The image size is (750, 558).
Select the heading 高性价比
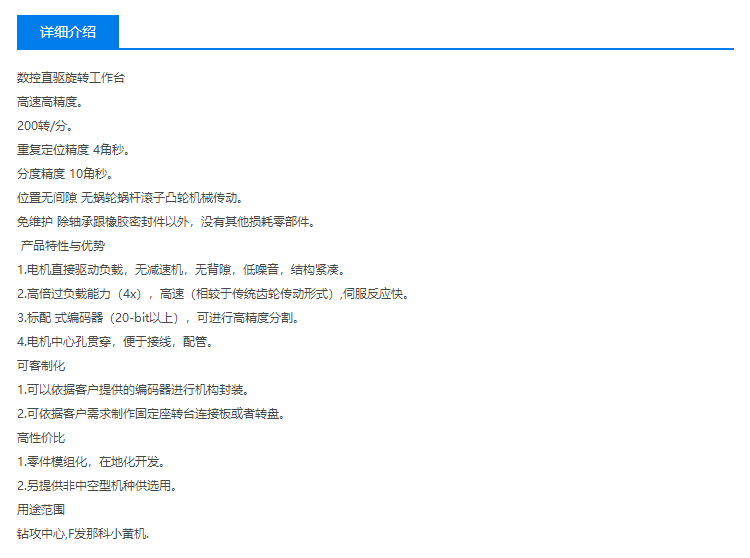pos(41,438)
